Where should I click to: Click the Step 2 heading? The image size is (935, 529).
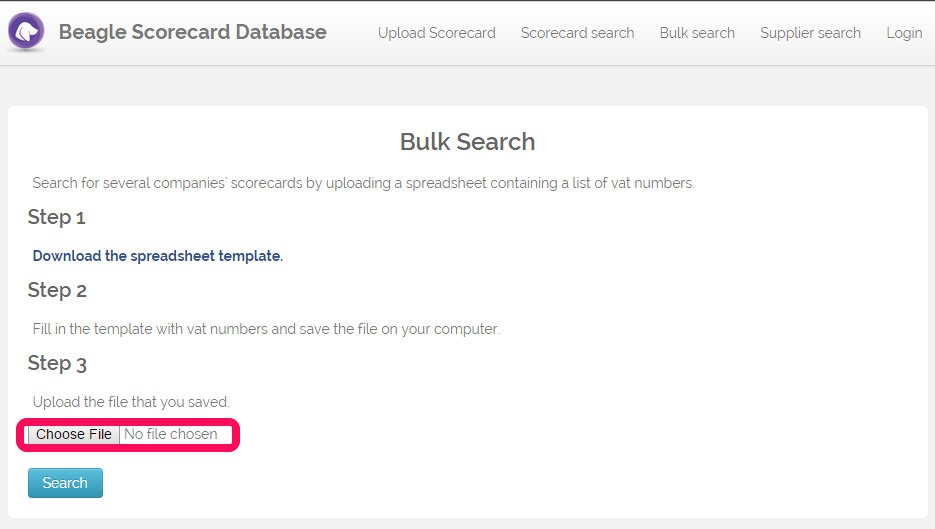coord(57,290)
